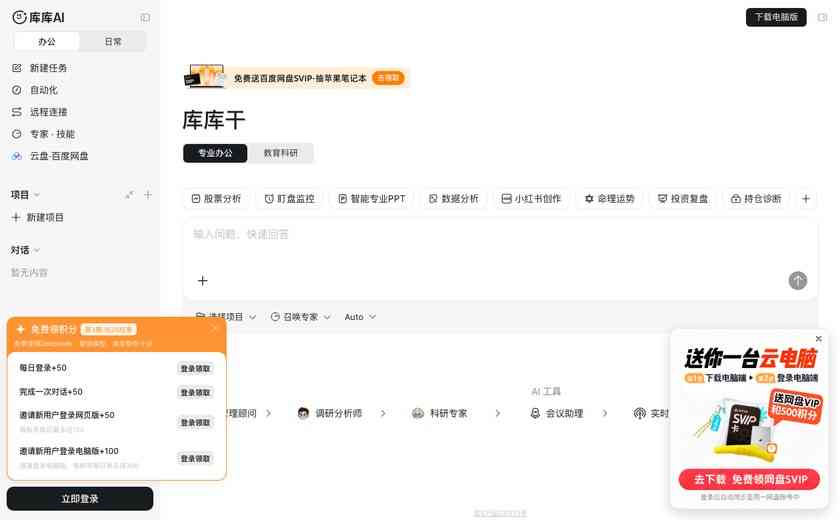Click the expand icon beside 项目 header
The image size is (840, 520).
click(x=130, y=194)
